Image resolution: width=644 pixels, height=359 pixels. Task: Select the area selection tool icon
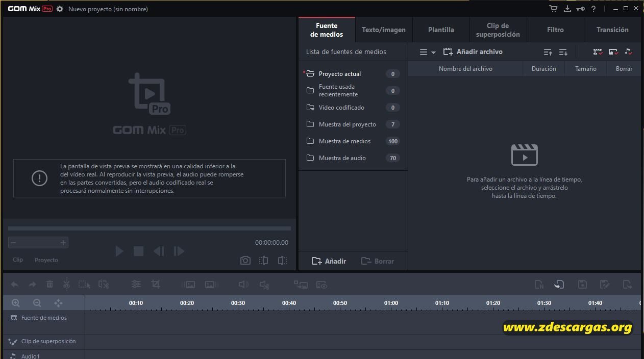(x=84, y=285)
